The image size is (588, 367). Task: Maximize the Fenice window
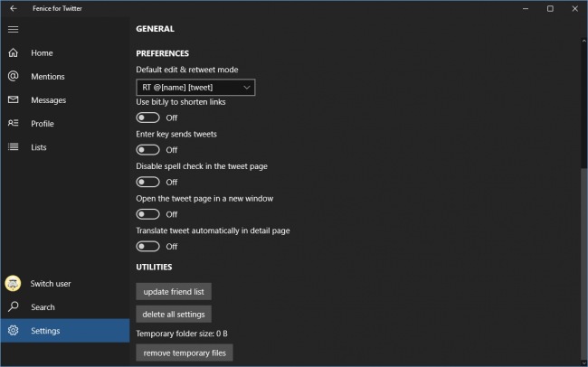[550, 8]
